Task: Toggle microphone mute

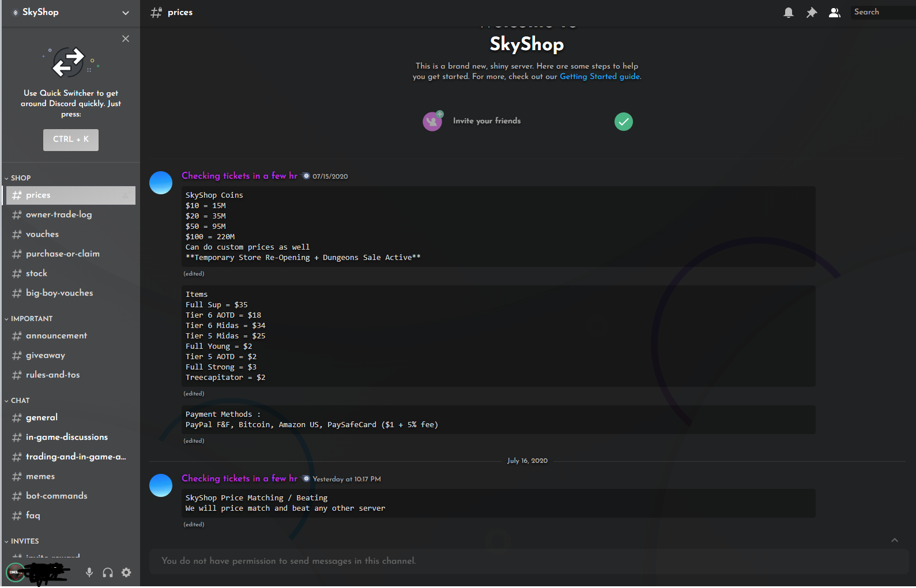Action: pos(89,572)
